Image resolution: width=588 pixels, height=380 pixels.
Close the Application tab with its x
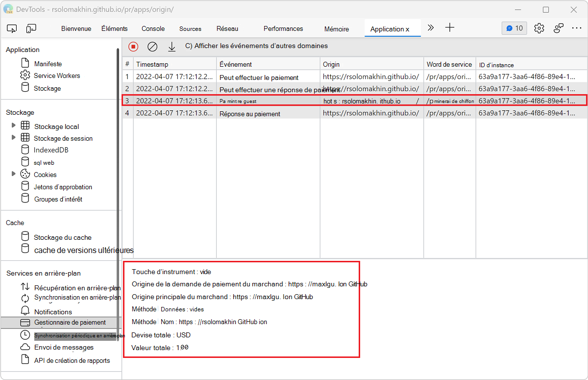(x=407, y=29)
